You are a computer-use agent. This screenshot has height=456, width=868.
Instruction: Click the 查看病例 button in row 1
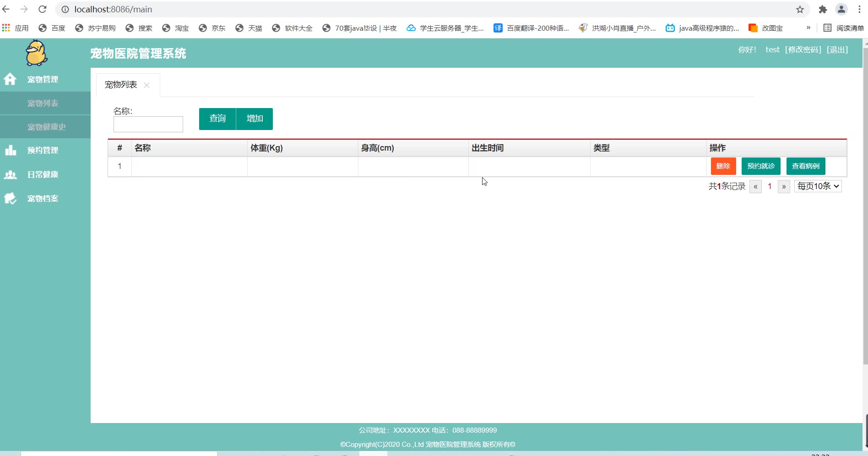[x=806, y=166]
